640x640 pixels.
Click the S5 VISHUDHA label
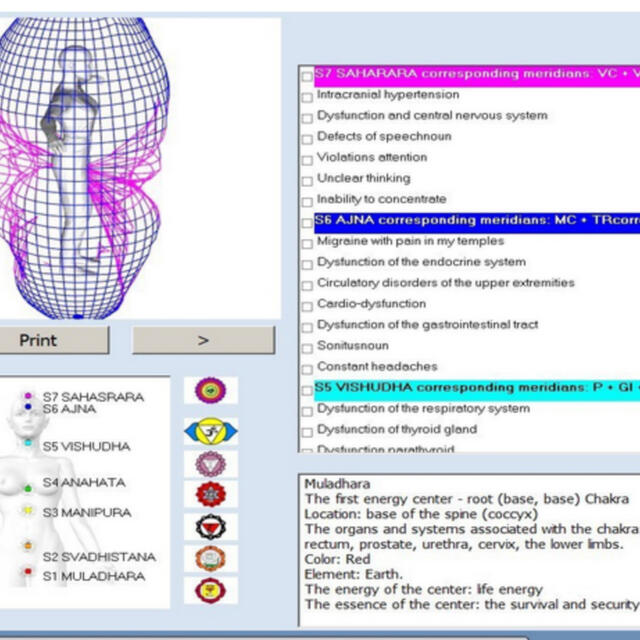click(x=86, y=446)
